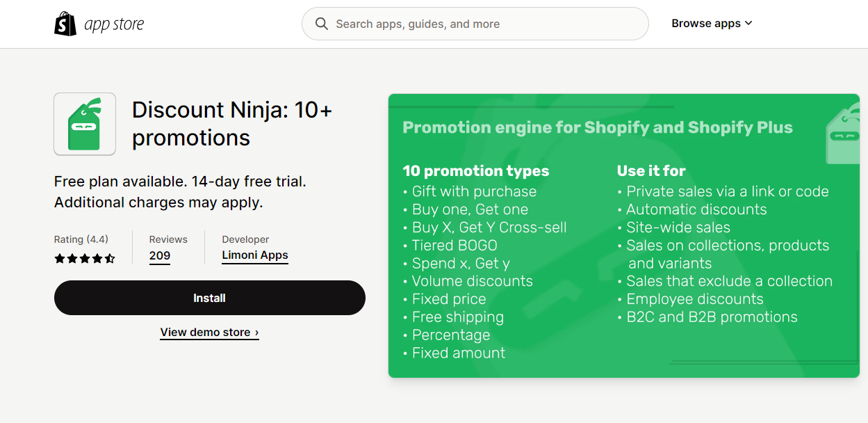
Task: Click the Discount Ninja: 10+ promotions title
Action: (x=232, y=124)
